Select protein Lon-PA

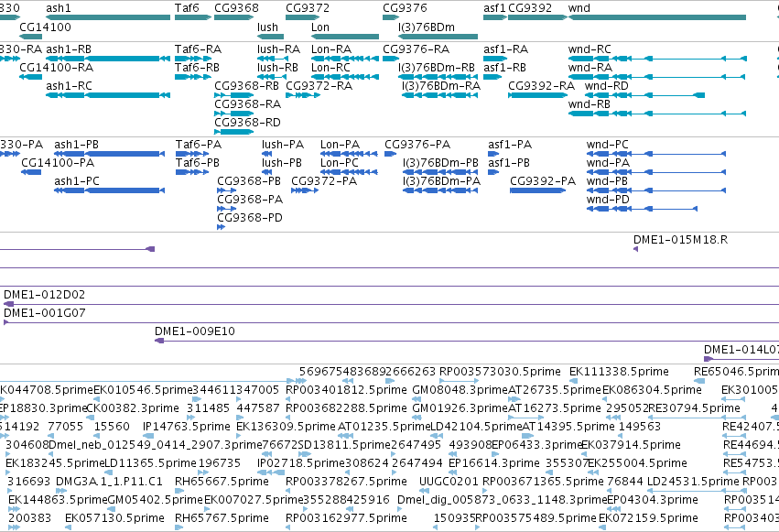[x=349, y=154]
